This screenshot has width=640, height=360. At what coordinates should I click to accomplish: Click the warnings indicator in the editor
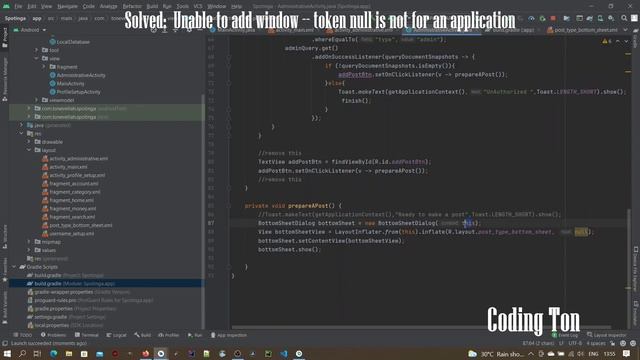[607, 41]
